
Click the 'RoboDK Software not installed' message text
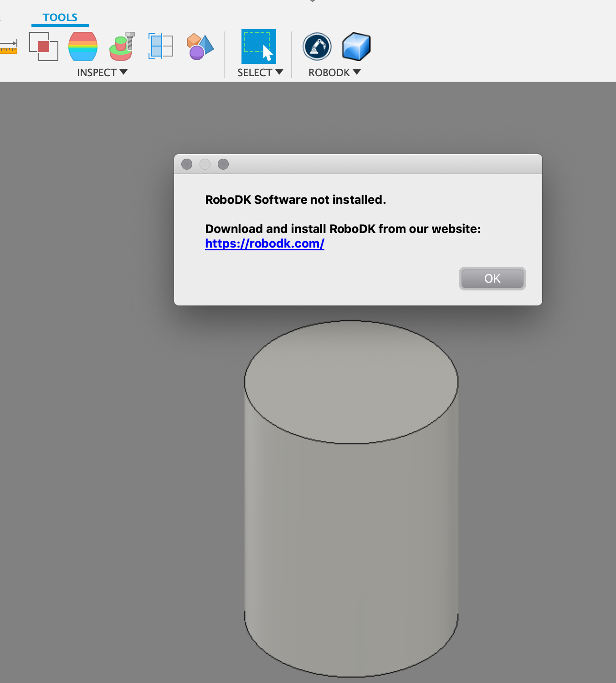(x=295, y=200)
